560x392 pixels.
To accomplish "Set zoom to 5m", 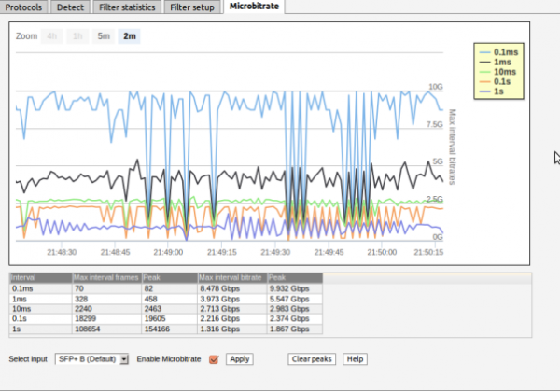I will (104, 36).
